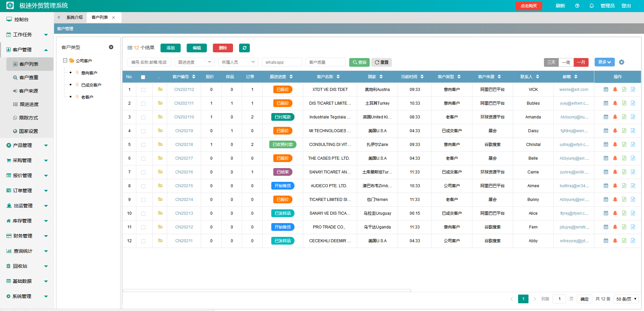Collapse tabs with double-arrow icon
Image resolution: width=644 pixels, height=311 pixels.
[x=59, y=17]
